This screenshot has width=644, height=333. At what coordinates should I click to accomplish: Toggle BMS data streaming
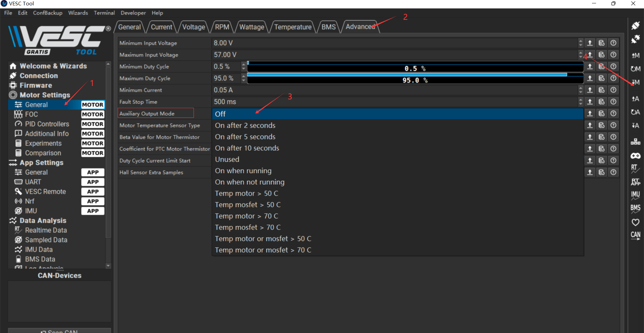(635, 208)
